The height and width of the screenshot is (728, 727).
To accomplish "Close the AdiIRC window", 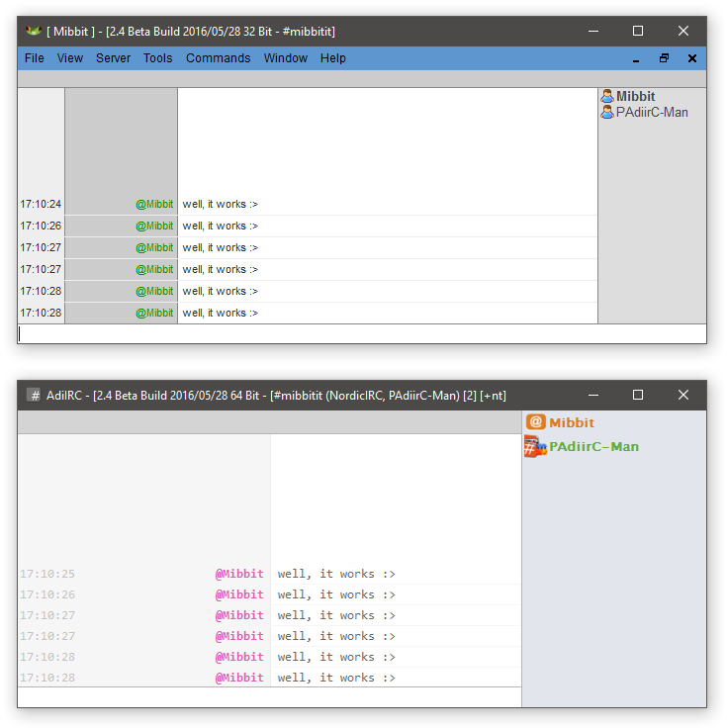I will pyautogui.click(x=683, y=395).
